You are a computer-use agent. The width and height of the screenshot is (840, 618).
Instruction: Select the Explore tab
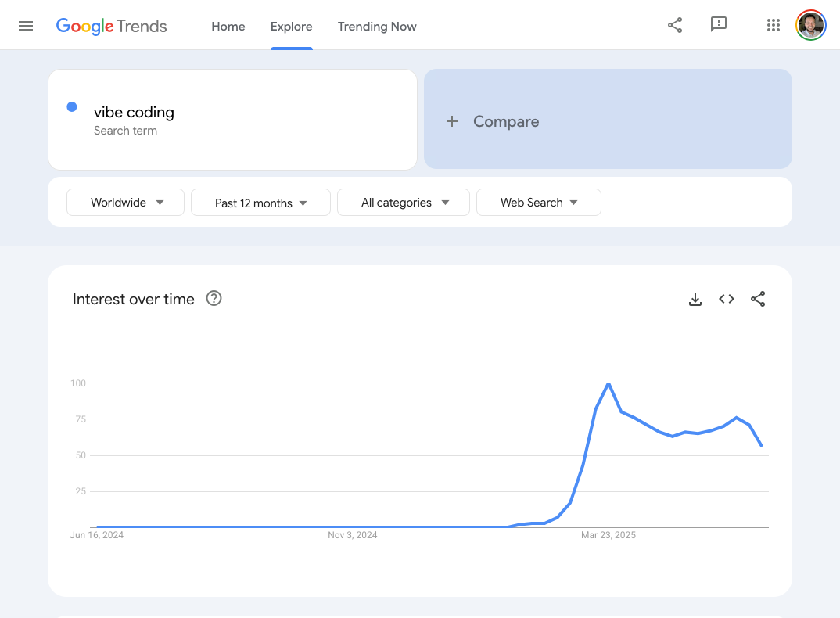click(x=292, y=27)
